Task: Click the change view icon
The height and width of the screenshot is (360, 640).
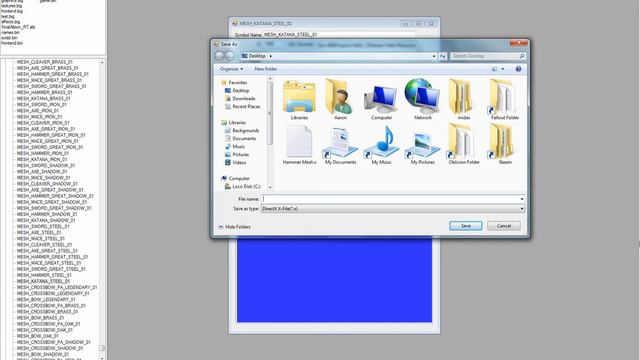Action: (495, 69)
